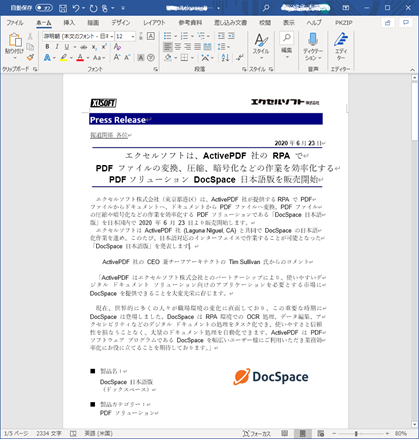Click the zoom slider in status bar
Viewport: 419px width, 439px height.
[360, 433]
